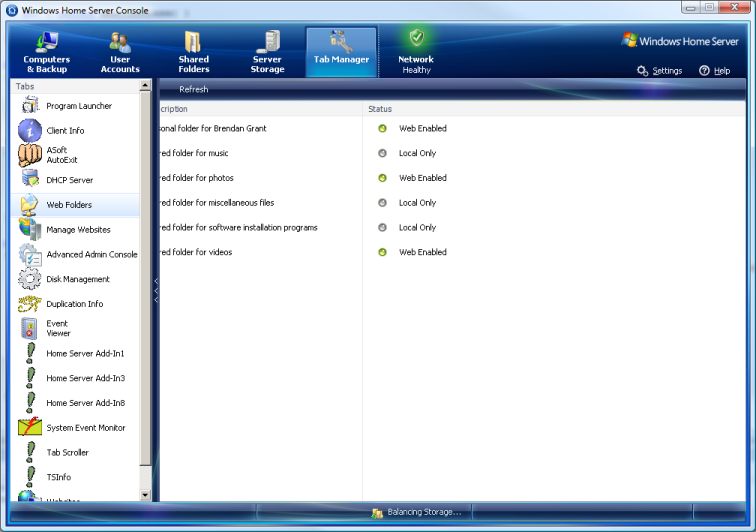Open the User Accounts tab
The width and height of the screenshot is (756, 532).
click(x=120, y=52)
